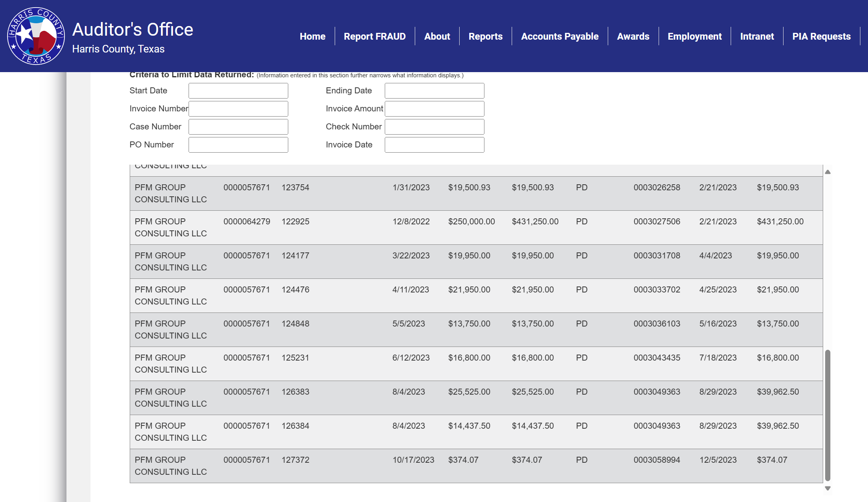Click invoice date 10/17/2023
The width and height of the screenshot is (868, 502).
[413, 460]
